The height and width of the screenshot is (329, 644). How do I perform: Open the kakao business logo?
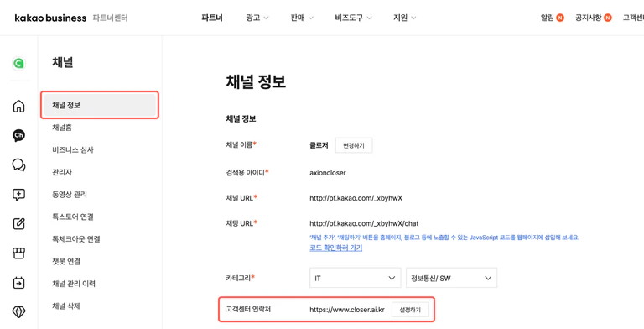(x=50, y=18)
